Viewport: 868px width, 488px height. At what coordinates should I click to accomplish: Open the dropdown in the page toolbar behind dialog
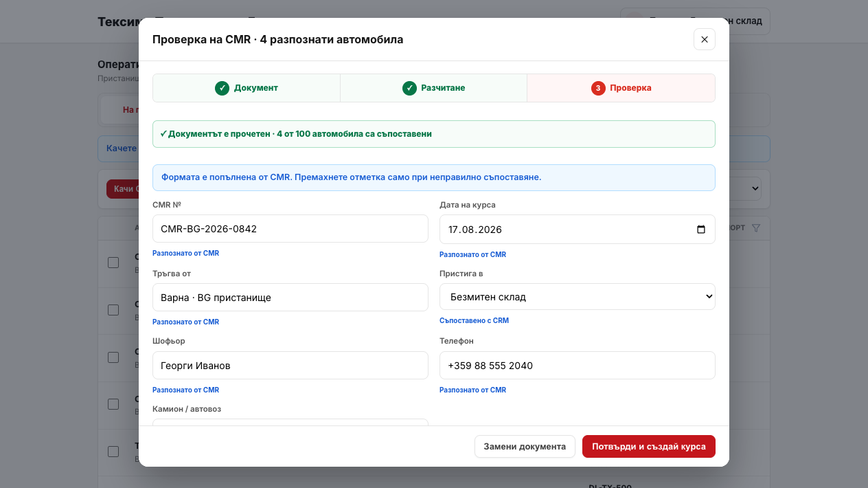click(745, 188)
